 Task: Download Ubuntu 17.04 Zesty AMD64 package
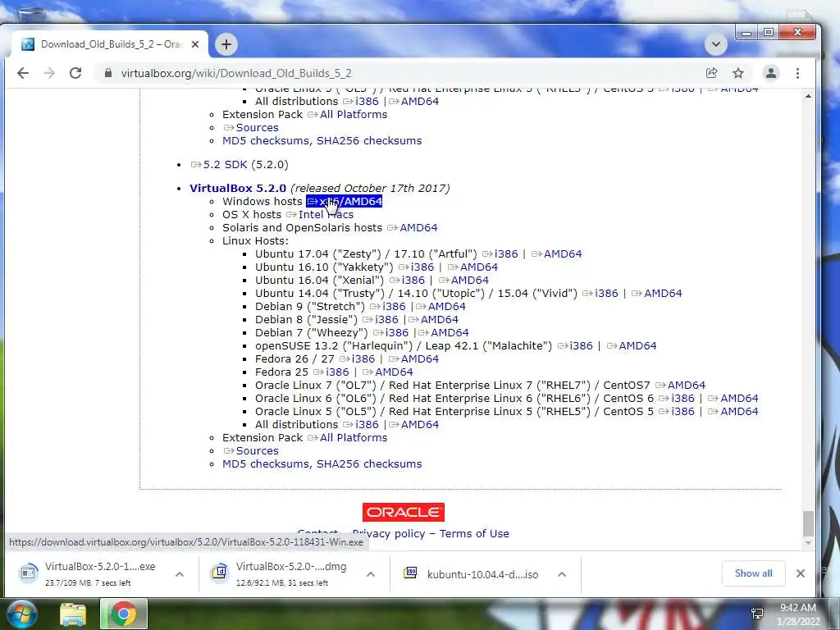tap(557, 254)
